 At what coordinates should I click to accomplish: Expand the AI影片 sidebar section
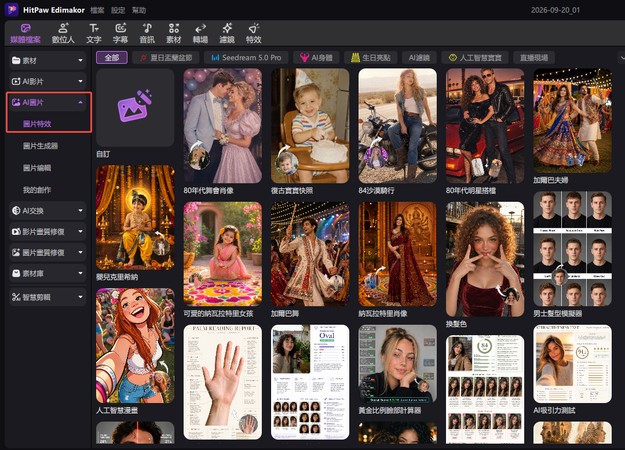click(x=48, y=81)
